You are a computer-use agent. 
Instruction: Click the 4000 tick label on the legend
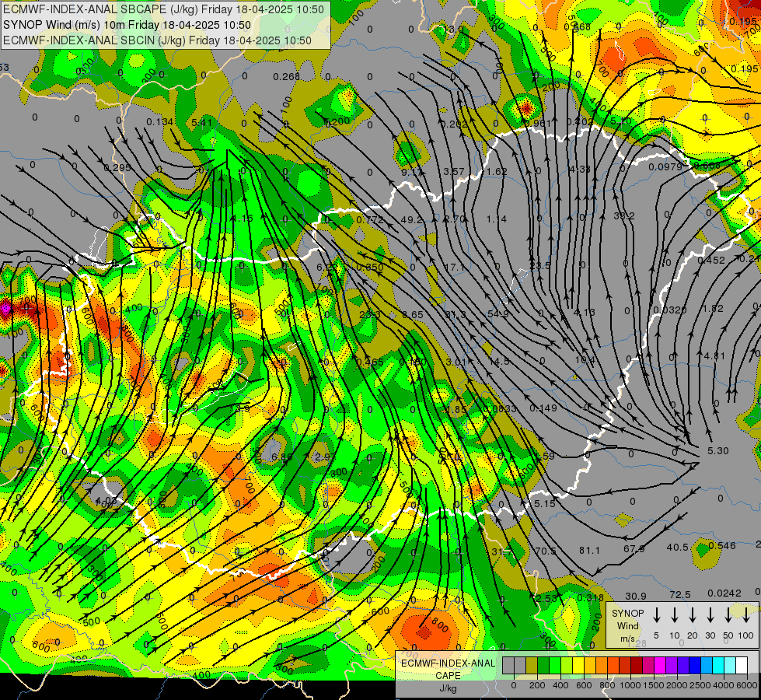pyautogui.click(x=724, y=685)
